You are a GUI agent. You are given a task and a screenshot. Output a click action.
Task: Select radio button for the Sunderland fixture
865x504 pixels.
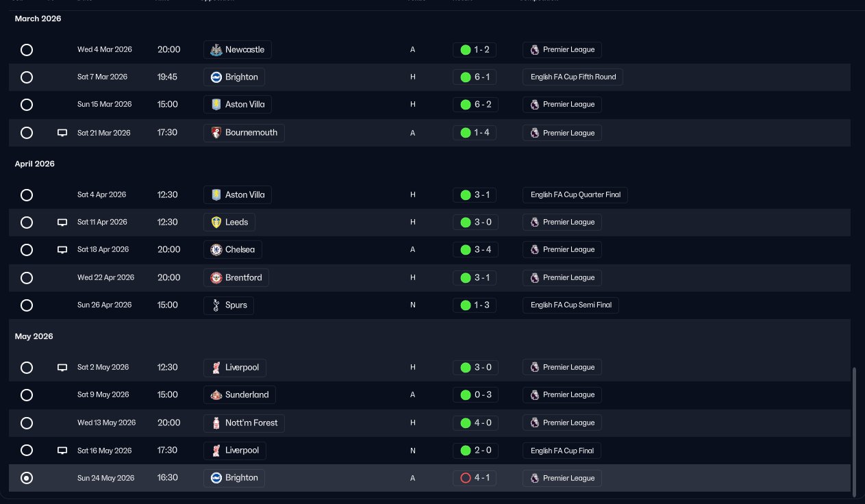(27, 395)
